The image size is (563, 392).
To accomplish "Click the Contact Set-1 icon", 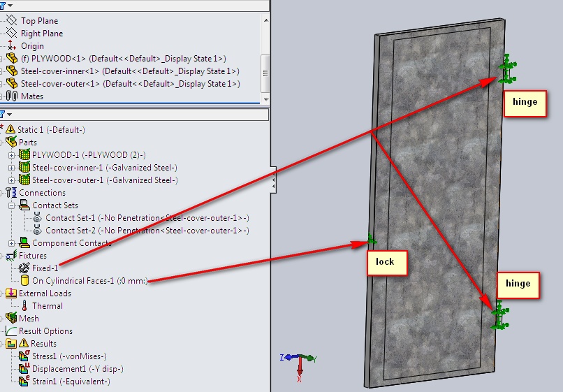I will click(x=37, y=217).
